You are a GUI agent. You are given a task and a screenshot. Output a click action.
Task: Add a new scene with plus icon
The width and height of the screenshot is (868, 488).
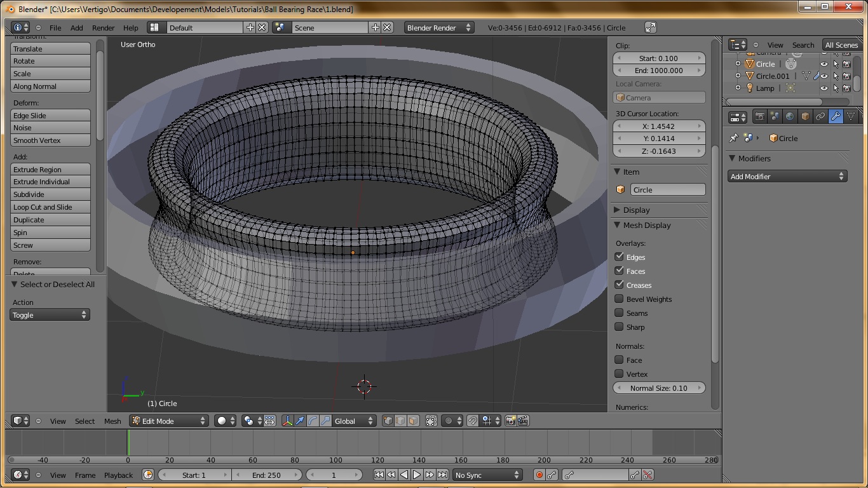(x=375, y=27)
